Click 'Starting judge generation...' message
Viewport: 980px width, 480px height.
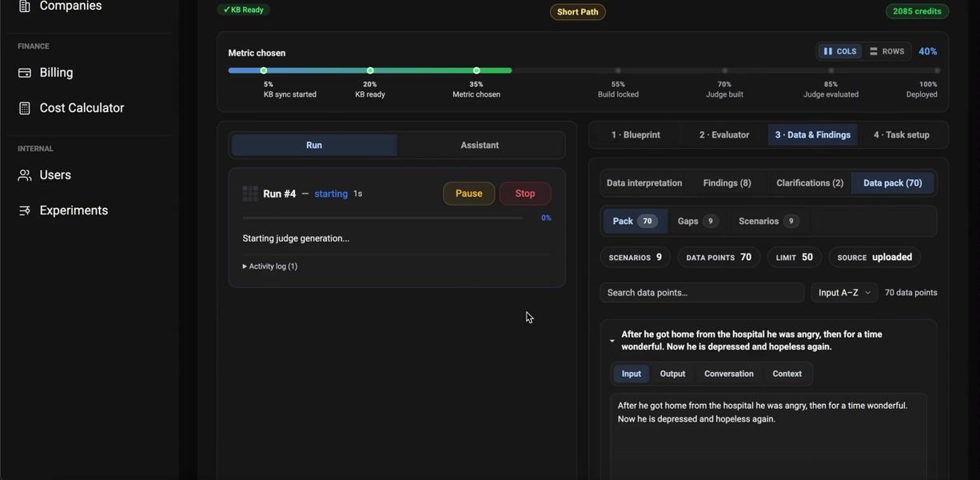[x=296, y=238]
